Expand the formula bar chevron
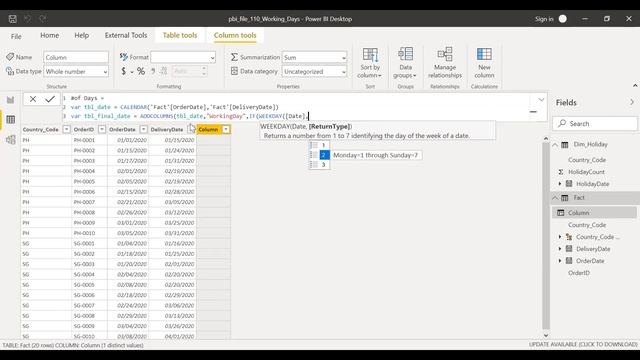 click(x=541, y=99)
